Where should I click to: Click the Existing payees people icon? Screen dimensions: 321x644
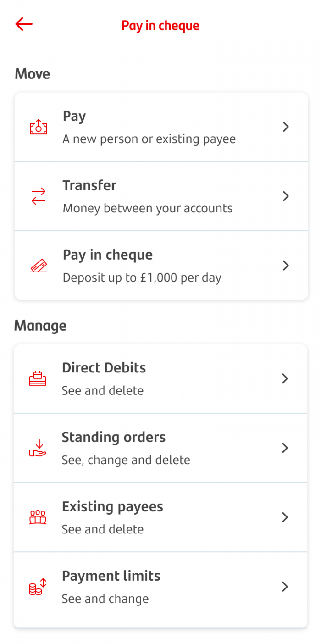38,517
